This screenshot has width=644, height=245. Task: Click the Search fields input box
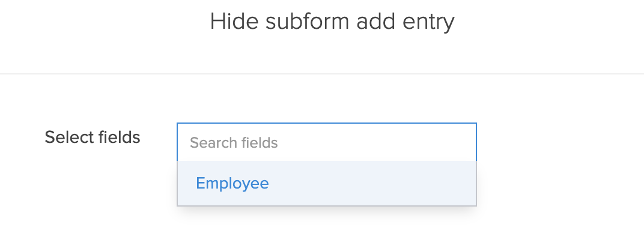point(326,143)
